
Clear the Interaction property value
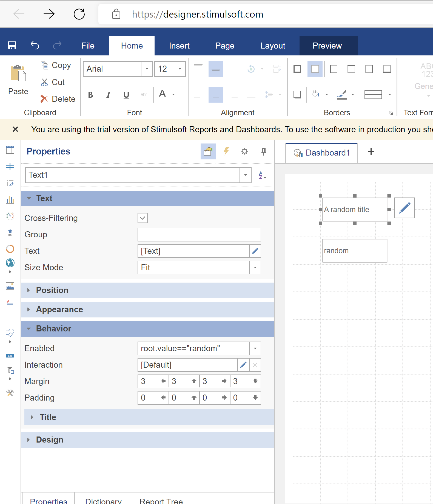click(x=255, y=365)
